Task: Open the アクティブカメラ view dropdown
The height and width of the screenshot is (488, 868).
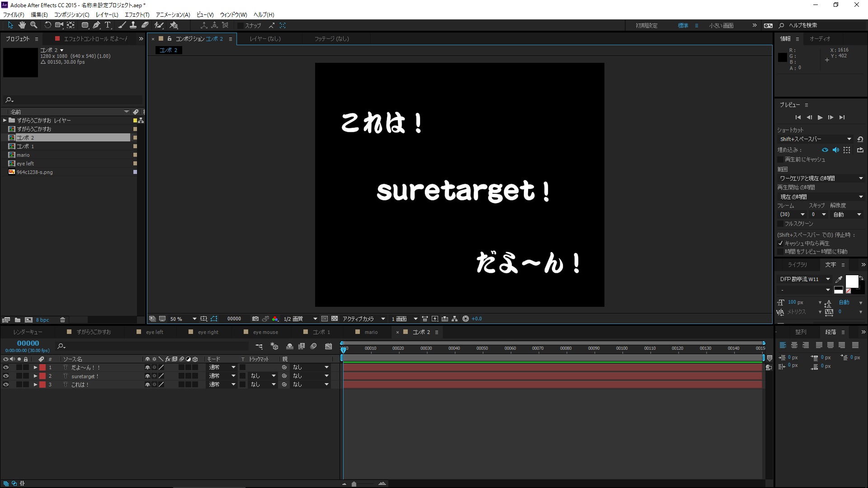Action: coord(363,319)
